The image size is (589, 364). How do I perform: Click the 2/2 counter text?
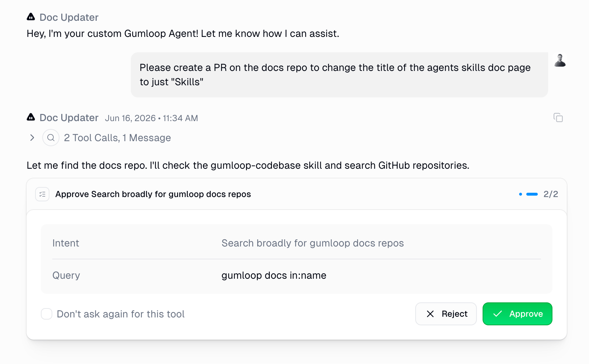pos(551,194)
